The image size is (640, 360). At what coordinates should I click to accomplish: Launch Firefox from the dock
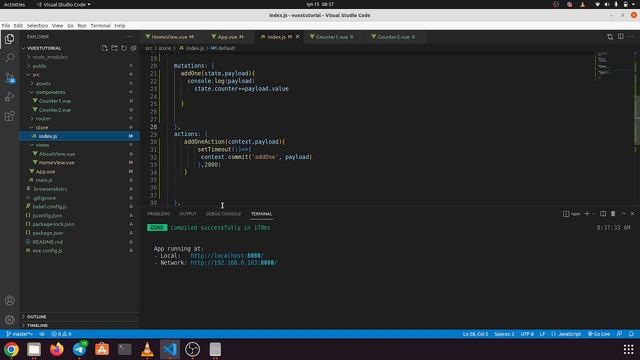click(x=57, y=349)
